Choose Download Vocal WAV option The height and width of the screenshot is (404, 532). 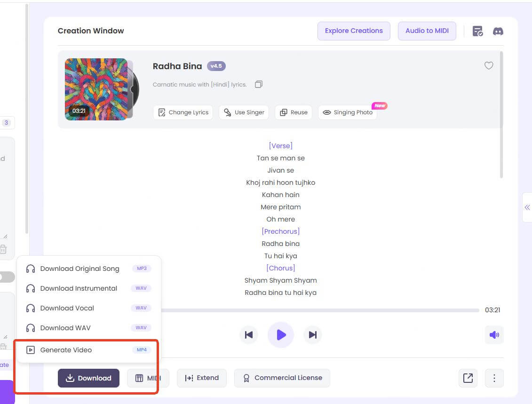pos(88,308)
